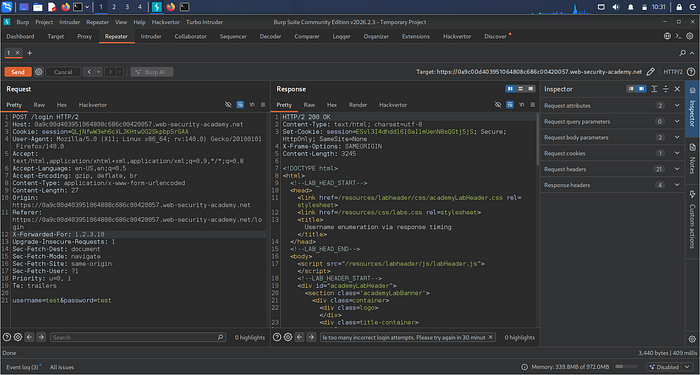Add a new Repeater tab with plus
The width and height of the screenshot is (700, 375).
[30, 53]
